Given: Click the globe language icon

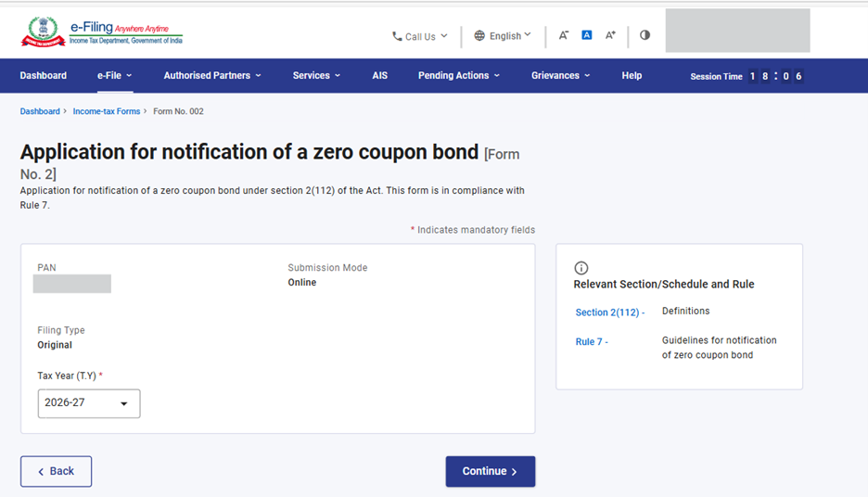Looking at the screenshot, I should click(479, 36).
